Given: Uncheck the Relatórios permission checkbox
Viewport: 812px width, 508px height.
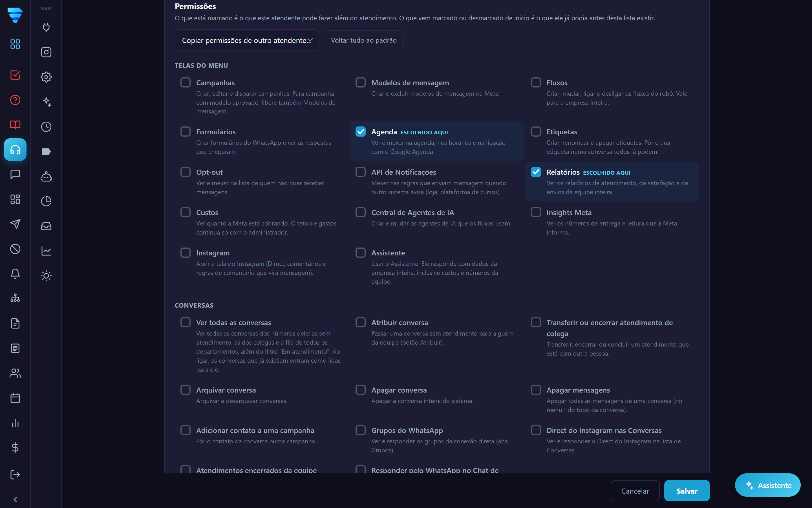Looking at the screenshot, I should click(536, 172).
